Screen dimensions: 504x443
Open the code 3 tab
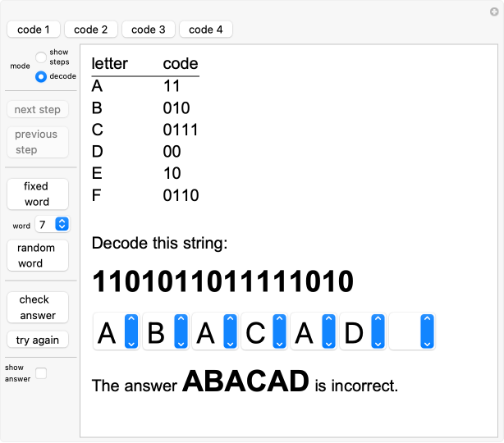point(148,30)
